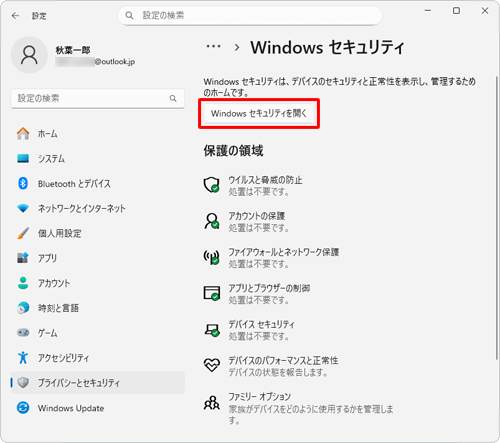Viewport: 500px width, 443px height.
Task: Click the アクセシビリティ figure icon
Action: click(x=23, y=358)
